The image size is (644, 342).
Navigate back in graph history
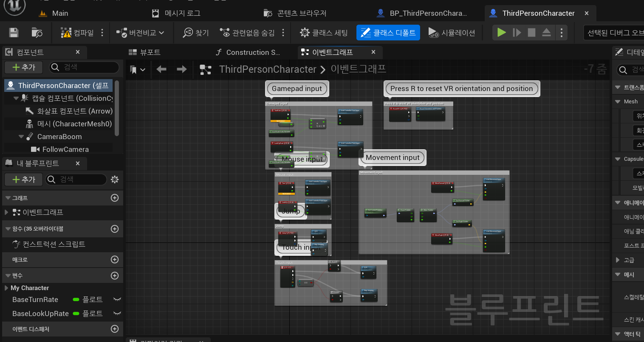(x=161, y=69)
